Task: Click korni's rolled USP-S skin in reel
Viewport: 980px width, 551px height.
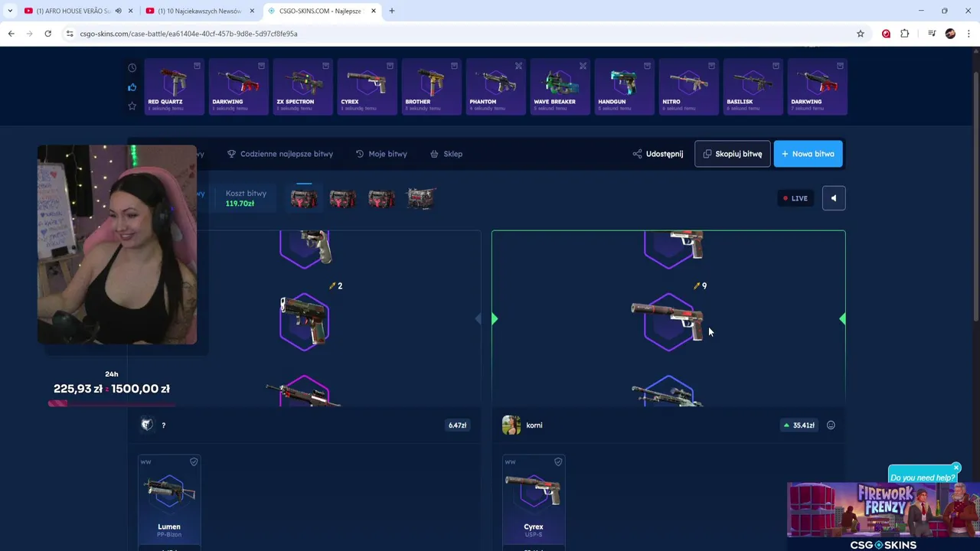Action: click(x=668, y=321)
